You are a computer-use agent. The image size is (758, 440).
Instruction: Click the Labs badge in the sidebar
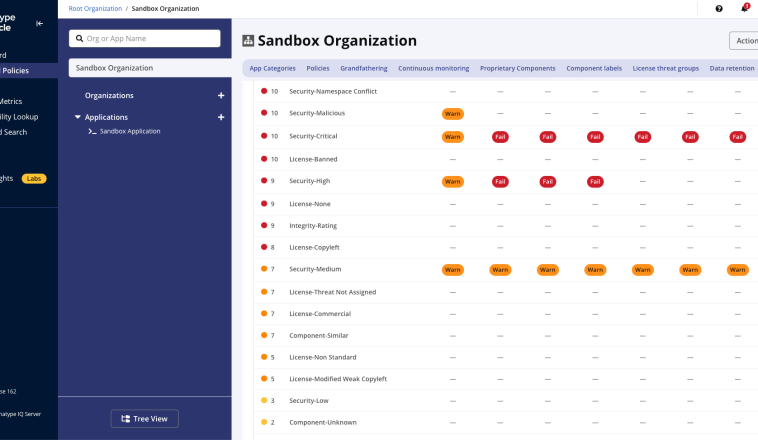34,178
